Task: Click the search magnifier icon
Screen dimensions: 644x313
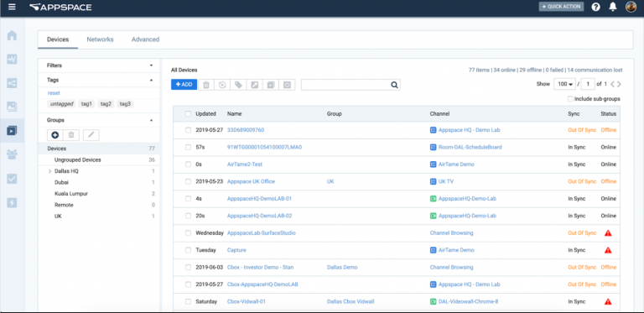Action: (x=394, y=85)
